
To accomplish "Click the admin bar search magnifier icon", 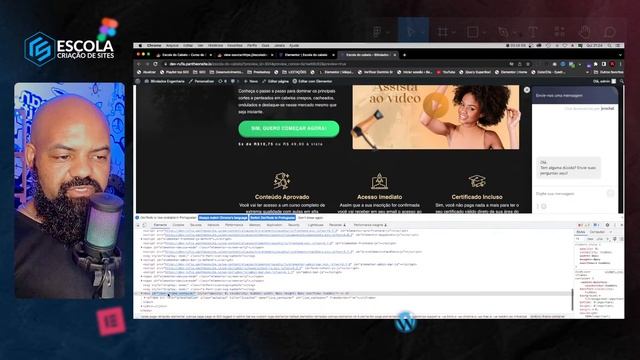I will [x=621, y=81].
